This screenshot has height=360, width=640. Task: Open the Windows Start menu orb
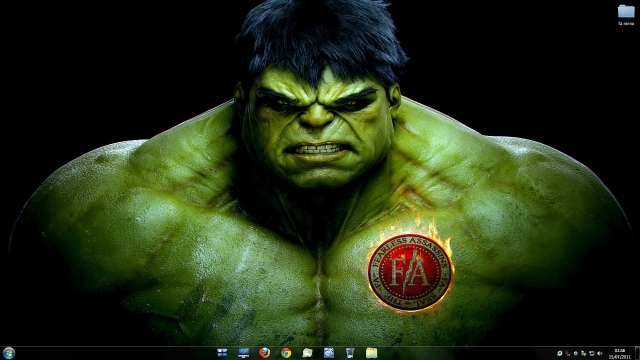pyautogui.click(x=9, y=353)
